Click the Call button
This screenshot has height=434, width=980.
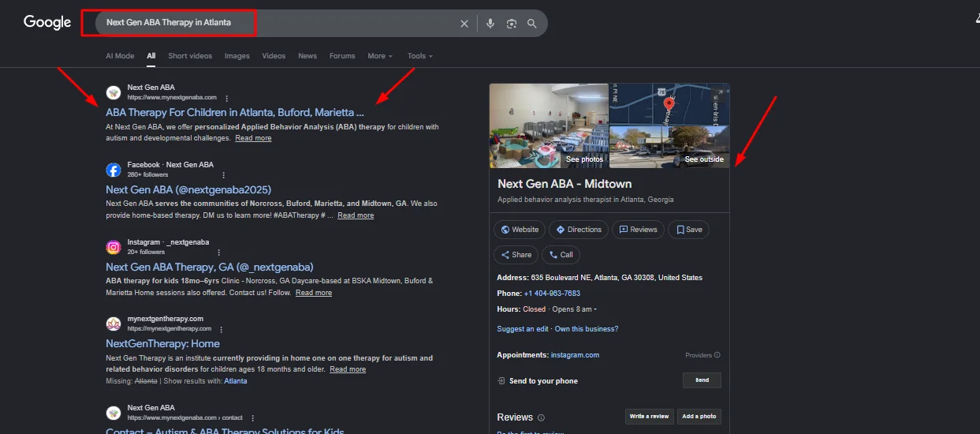561,255
